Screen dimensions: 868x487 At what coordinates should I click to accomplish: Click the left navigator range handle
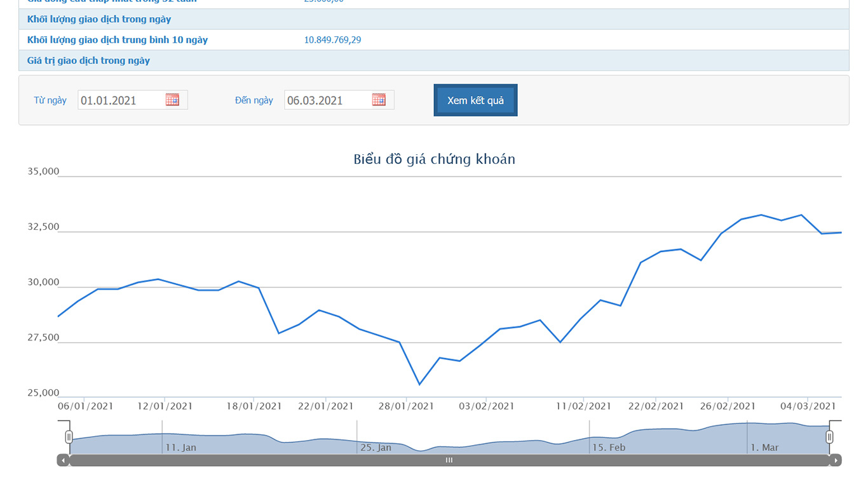click(69, 437)
